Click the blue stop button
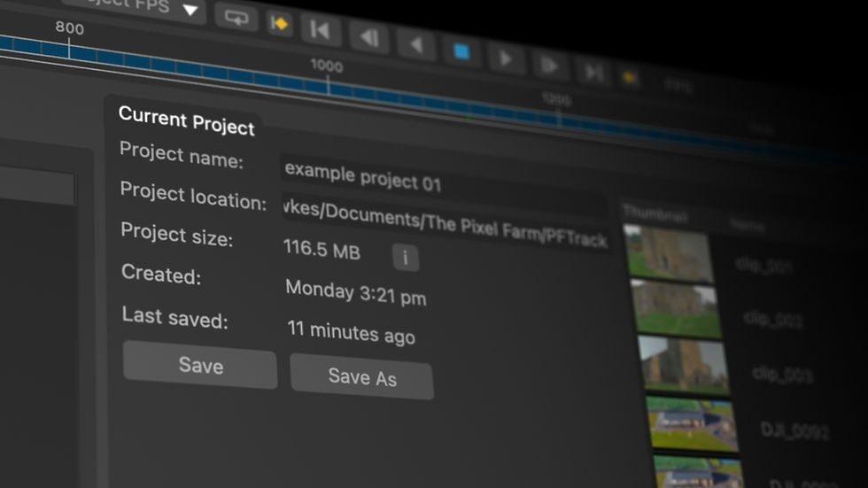Image resolution: width=868 pixels, height=488 pixels. [x=461, y=52]
